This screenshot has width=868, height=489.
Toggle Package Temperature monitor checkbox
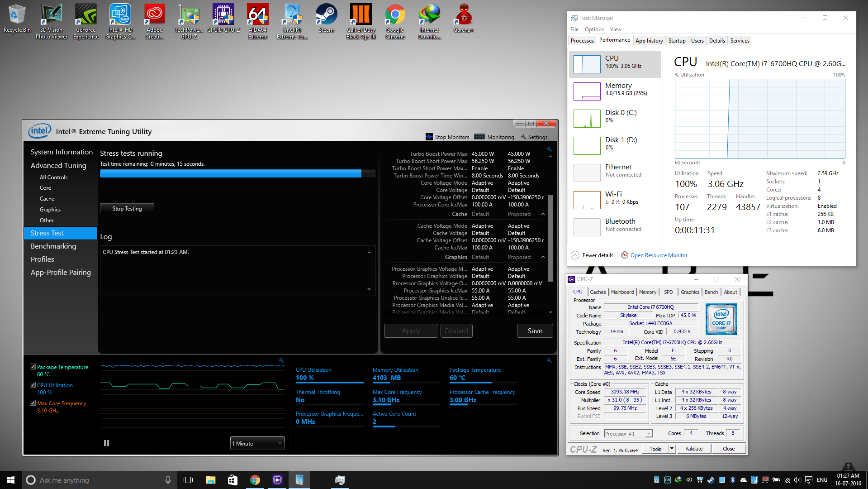33,367
